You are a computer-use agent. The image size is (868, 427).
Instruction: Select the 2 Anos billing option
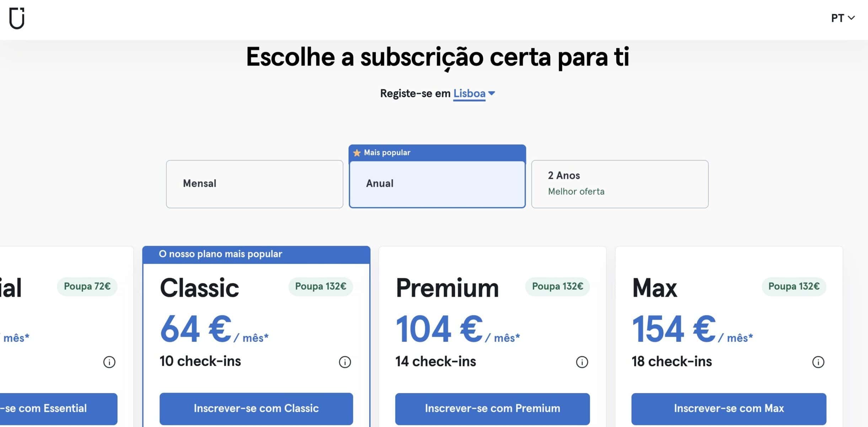tap(620, 184)
